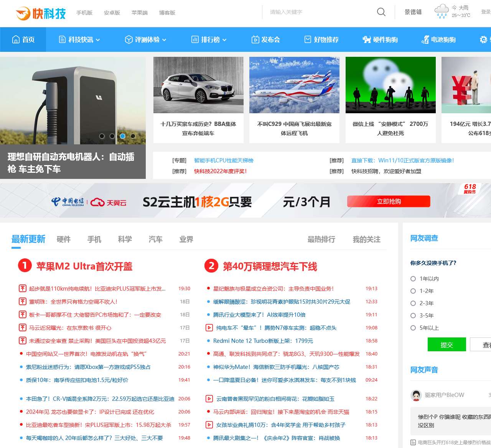491x448 pixels.
Task: Click the chart icon beside 排行榜
Action: [x=195, y=40]
